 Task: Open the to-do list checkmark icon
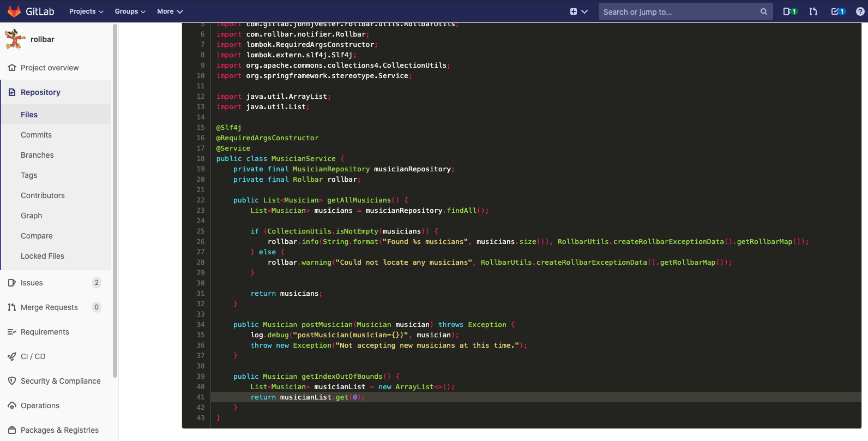835,11
